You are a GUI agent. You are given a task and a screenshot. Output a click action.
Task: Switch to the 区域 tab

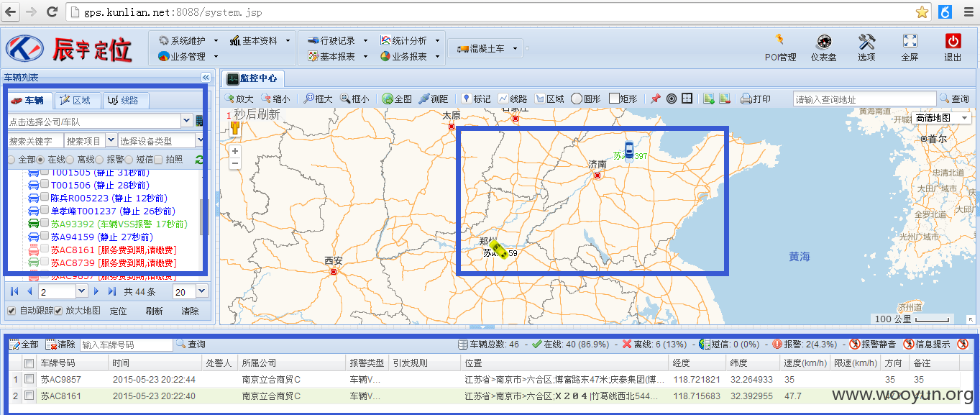(78, 101)
